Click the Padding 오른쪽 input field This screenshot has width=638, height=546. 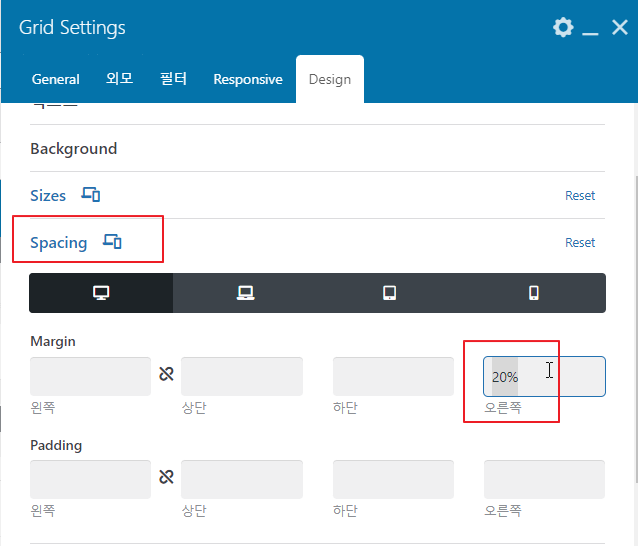click(x=544, y=479)
